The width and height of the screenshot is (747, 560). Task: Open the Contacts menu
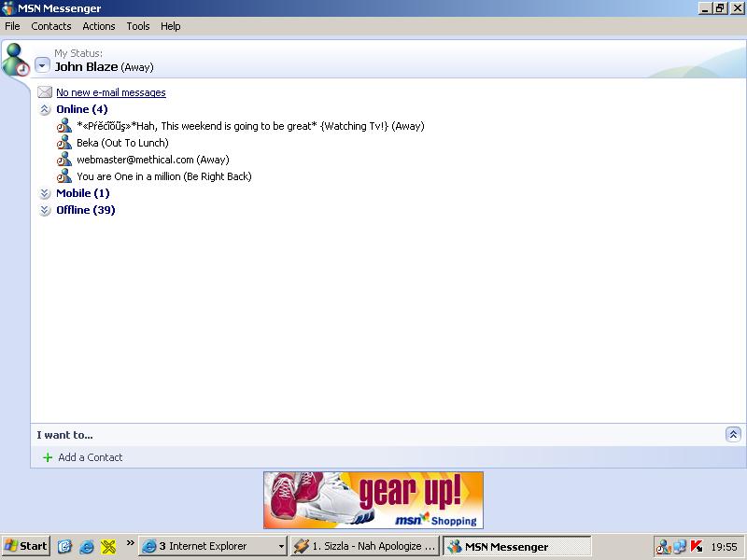[51, 26]
